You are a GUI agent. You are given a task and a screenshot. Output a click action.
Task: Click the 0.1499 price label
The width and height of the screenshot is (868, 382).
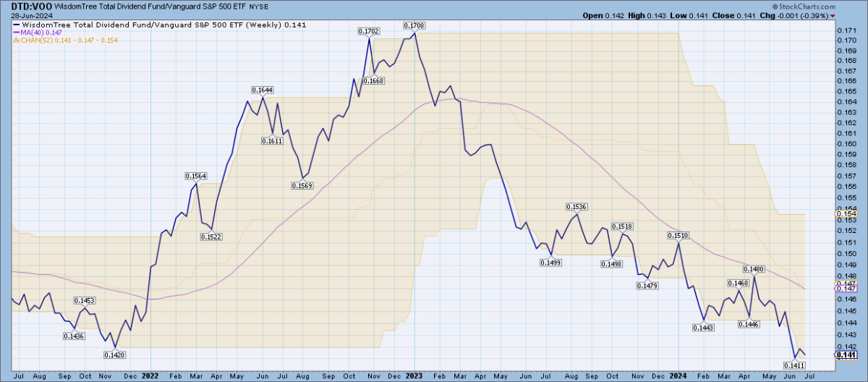coord(550,263)
